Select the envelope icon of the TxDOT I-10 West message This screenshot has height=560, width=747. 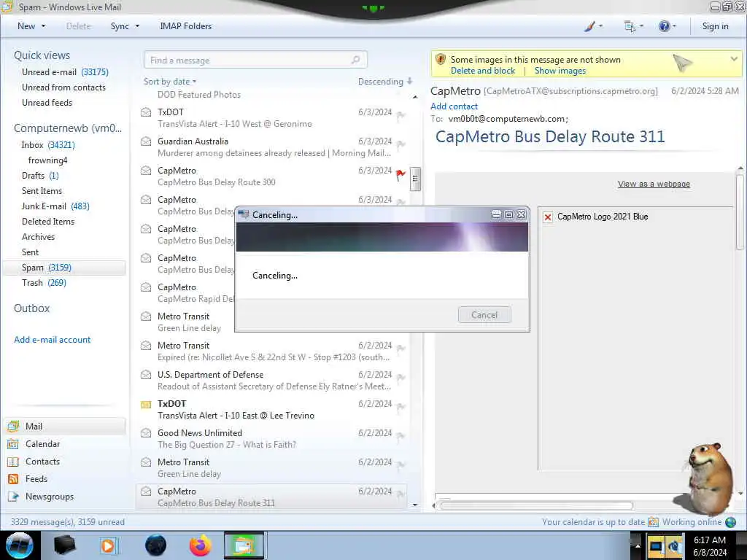point(146,112)
